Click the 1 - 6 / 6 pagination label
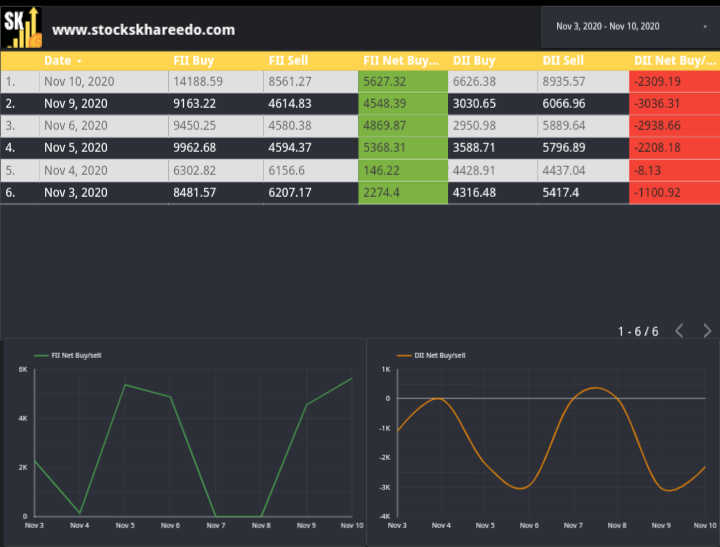This screenshot has width=720, height=547. pyautogui.click(x=638, y=331)
